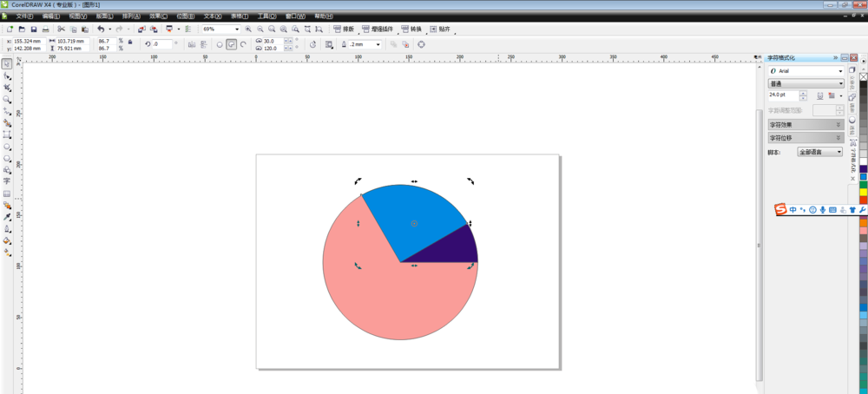Click the Export icon
868x394 pixels.
coord(154,29)
